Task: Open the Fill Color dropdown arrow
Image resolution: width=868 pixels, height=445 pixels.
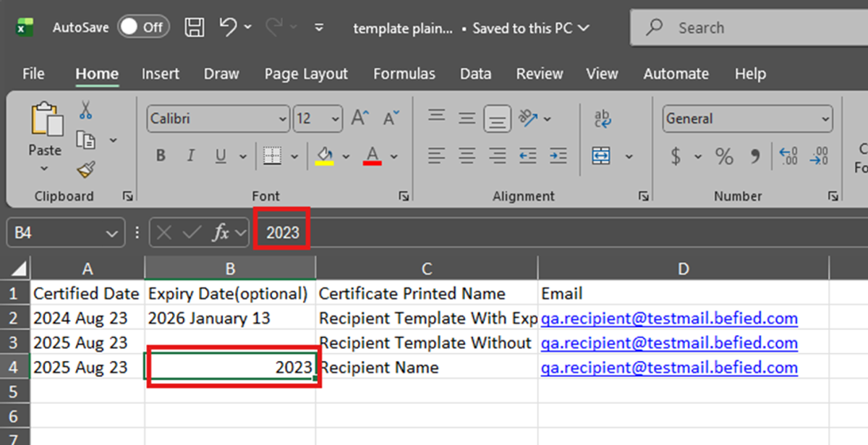Action: (x=346, y=156)
